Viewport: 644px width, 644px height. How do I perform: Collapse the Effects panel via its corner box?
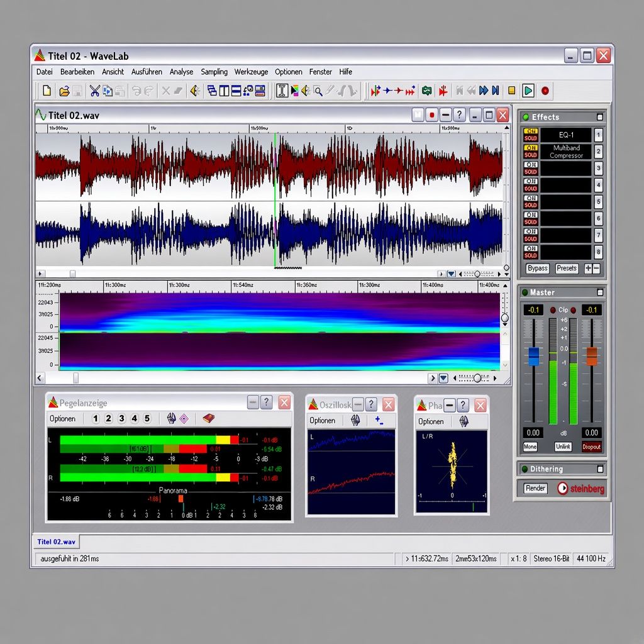(600, 117)
